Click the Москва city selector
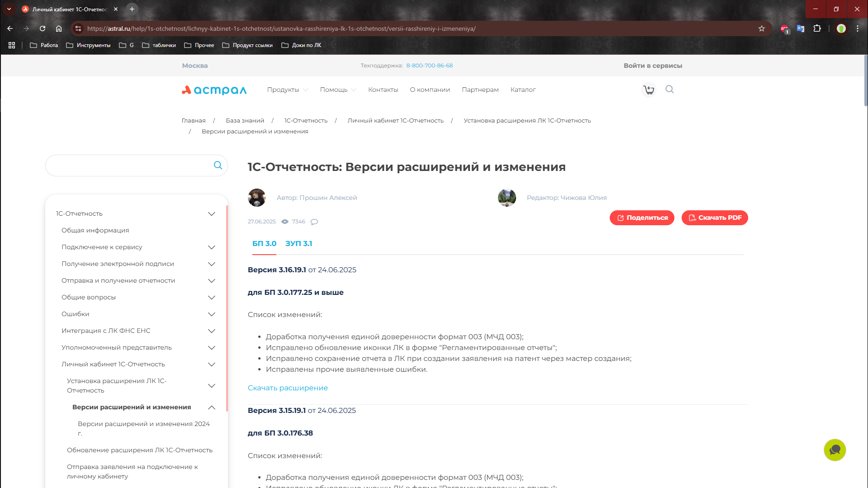This screenshot has width=868, height=488. (x=194, y=66)
